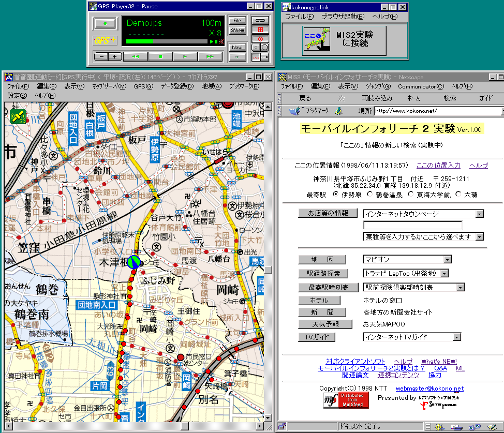Click the shop keyword text input field
This screenshot has height=433, width=504.
tap(412, 225)
